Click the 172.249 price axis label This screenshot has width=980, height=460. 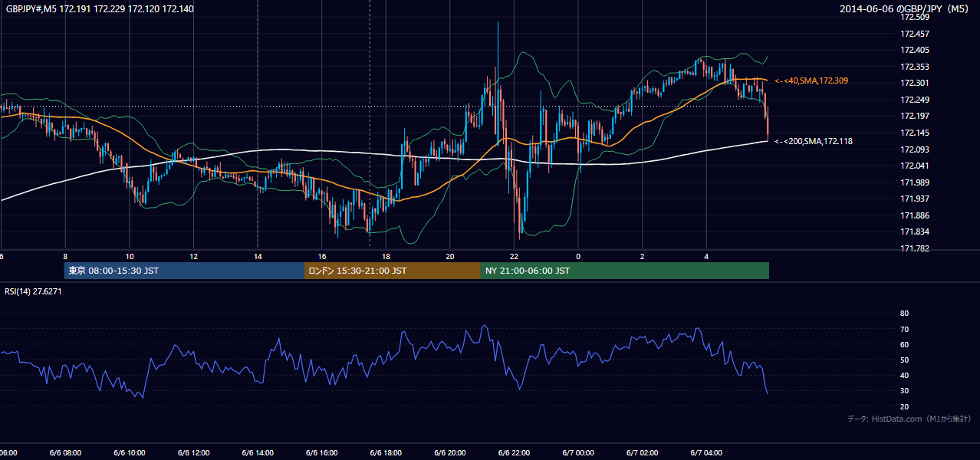coord(916,100)
